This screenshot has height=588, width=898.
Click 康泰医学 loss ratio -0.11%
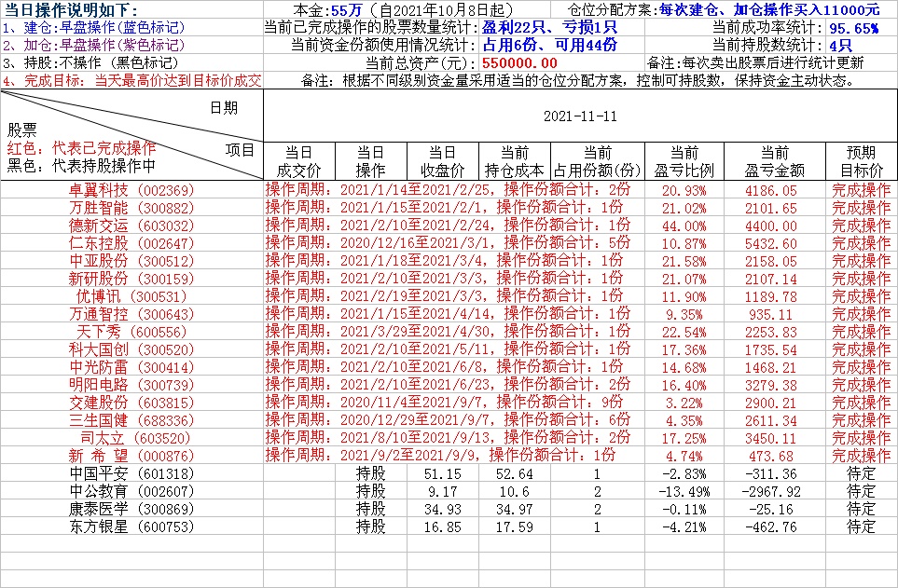click(684, 510)
